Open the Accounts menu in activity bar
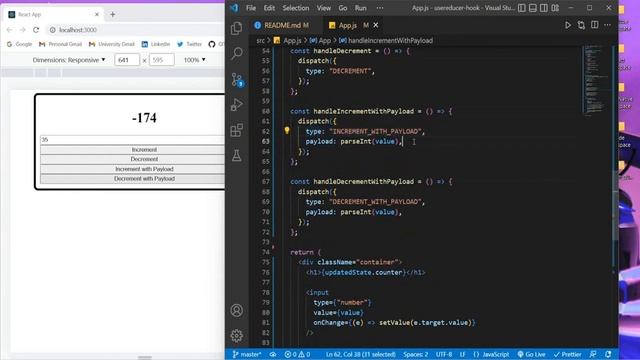 coord(237,311)
